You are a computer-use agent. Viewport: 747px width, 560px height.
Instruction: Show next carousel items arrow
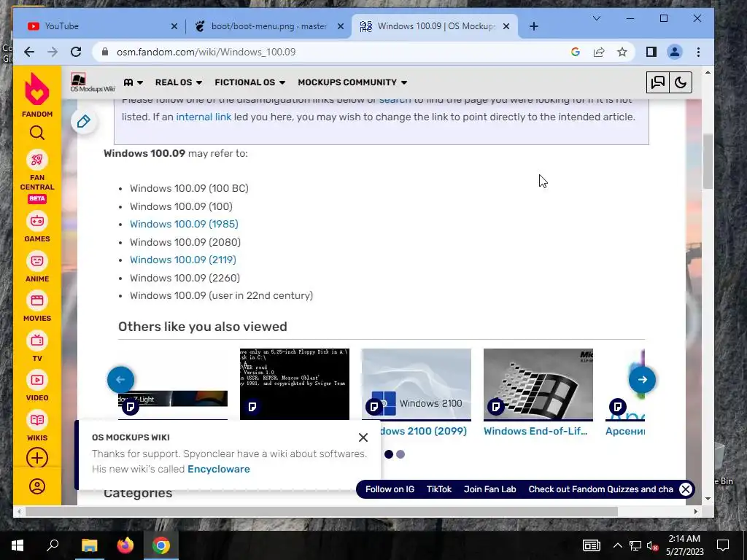[642, 379]
